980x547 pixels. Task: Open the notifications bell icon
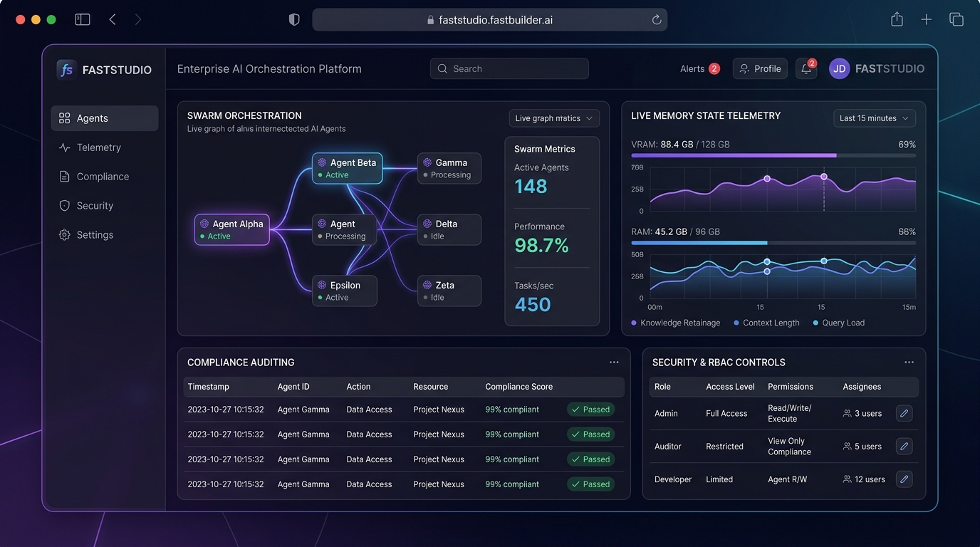click(x=806, y=68)
